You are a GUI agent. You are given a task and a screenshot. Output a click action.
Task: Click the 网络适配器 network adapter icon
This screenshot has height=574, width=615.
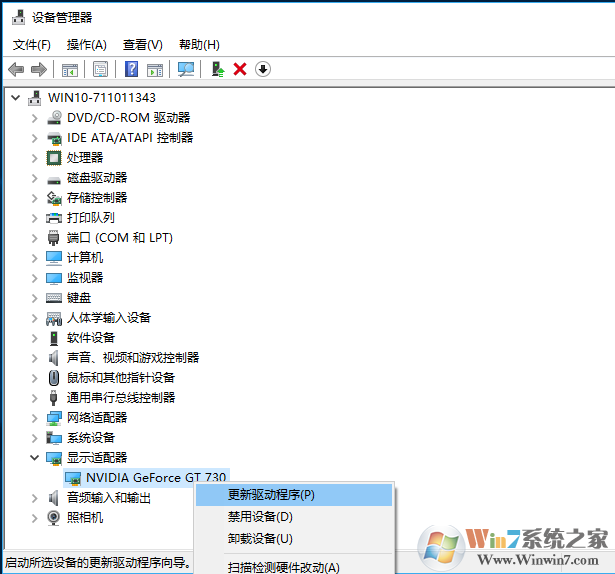54,418
